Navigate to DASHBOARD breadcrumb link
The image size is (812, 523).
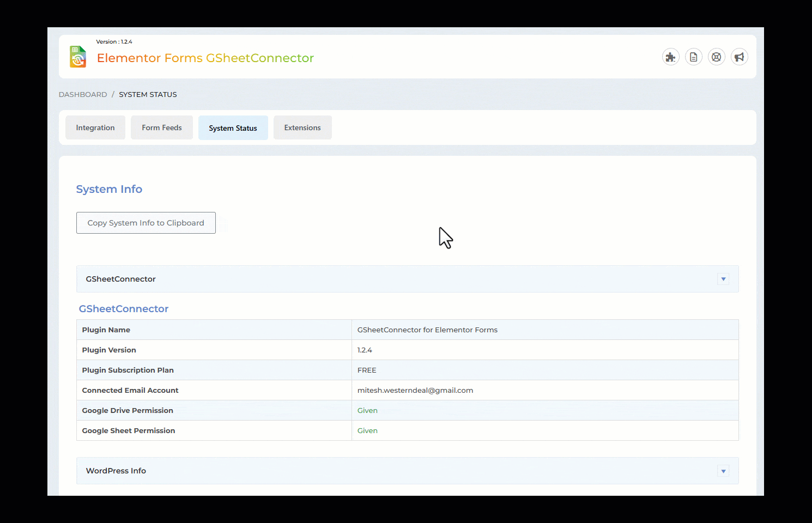[83, 94]
